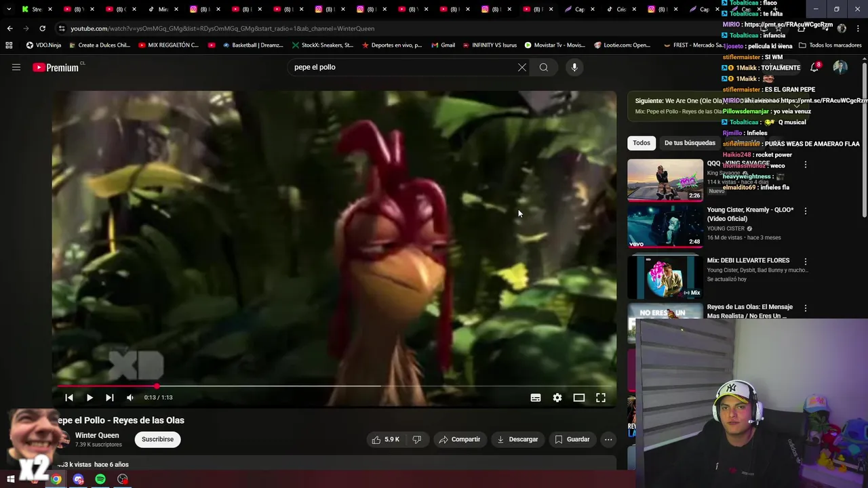Image resolution: width=868 pixels, height=488 pixels.
Task: Open the Movistar Tv bookmark
Action: point(554,45)
